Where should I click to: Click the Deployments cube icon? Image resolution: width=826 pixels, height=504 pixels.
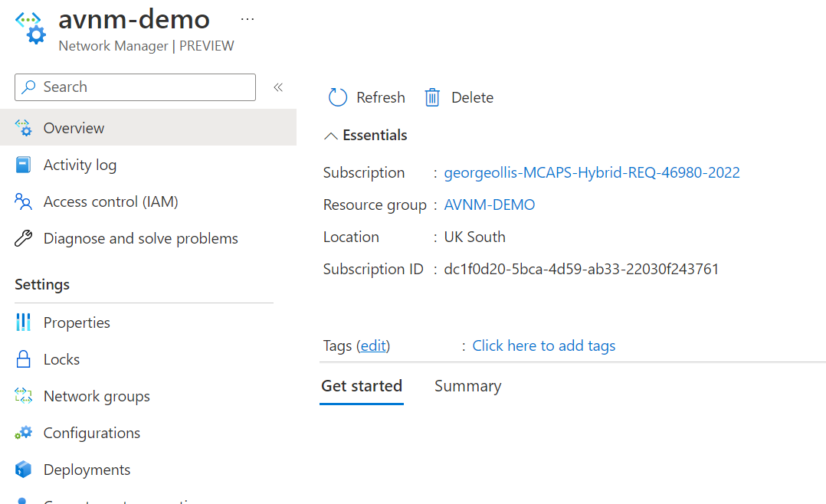pyautogui.click(x=24, y=470)
